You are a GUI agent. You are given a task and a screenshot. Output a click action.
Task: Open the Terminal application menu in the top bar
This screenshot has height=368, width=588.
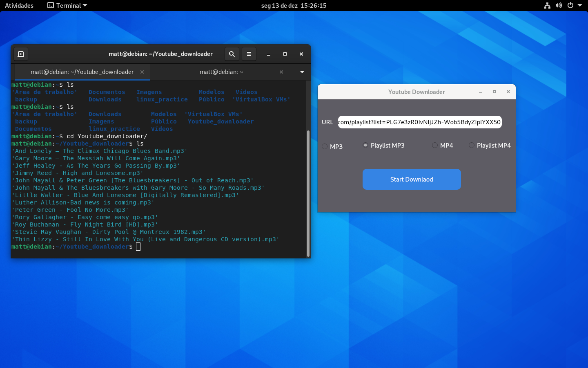coord(67,5)
